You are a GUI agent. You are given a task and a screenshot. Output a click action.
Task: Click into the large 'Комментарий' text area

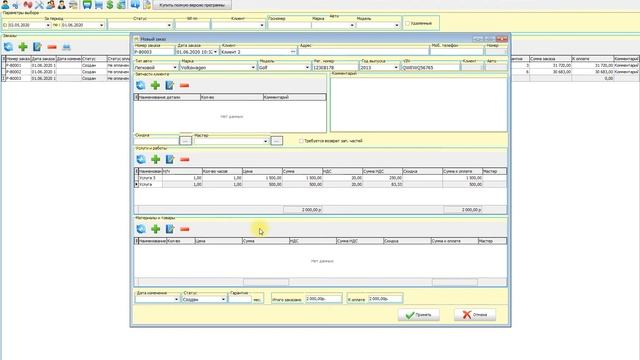(419, 104)
